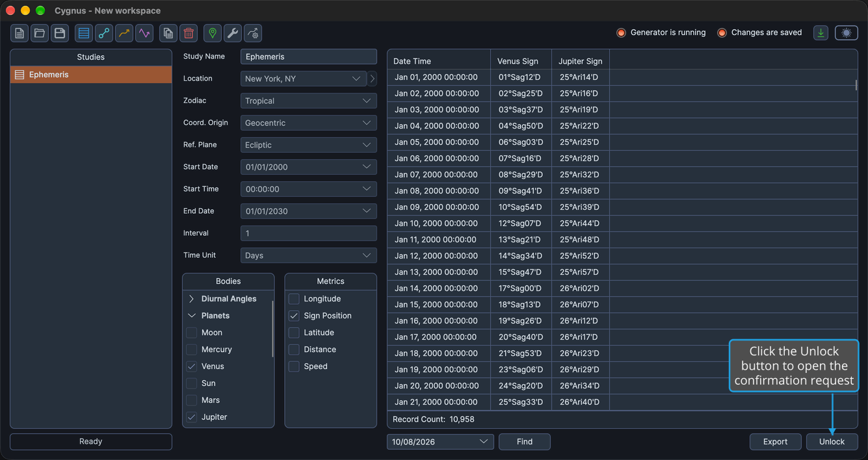Expand the Diurnal Angles group
This screenshot has width=868, height=460.
[192, 299]
